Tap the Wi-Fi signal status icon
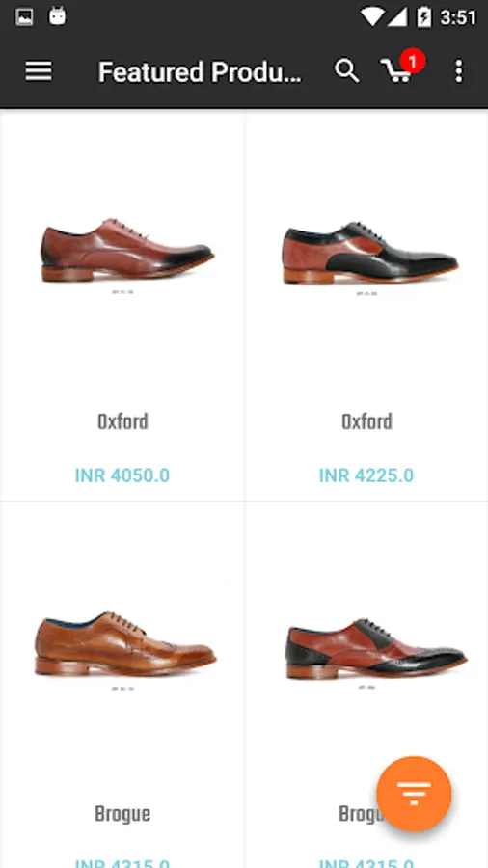Viewport: 488px width, 868px height. tap(373, 17)
